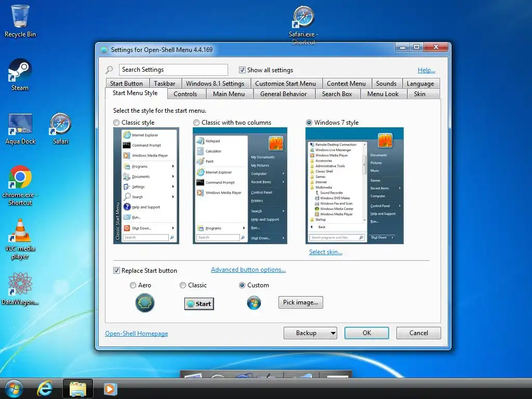Viewport: 532px width, 399px height.
Task: Click into the Search Settings field
Action: point(174,70)
